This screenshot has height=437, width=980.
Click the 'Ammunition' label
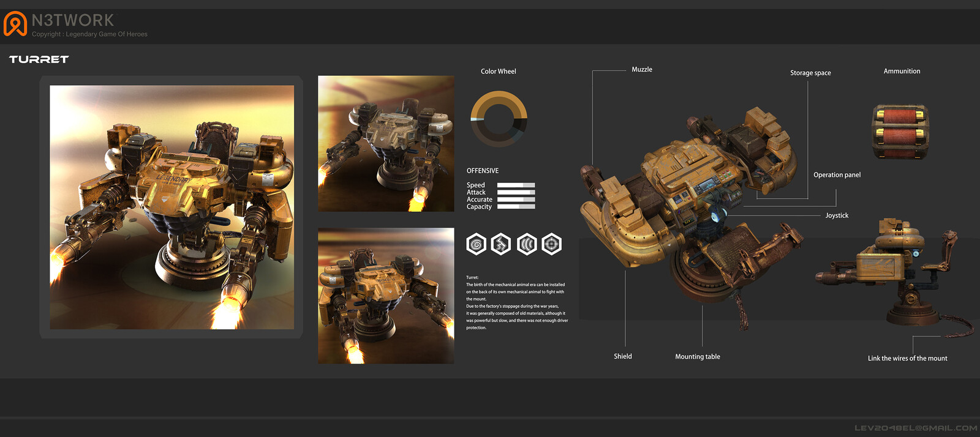[902, 71]
